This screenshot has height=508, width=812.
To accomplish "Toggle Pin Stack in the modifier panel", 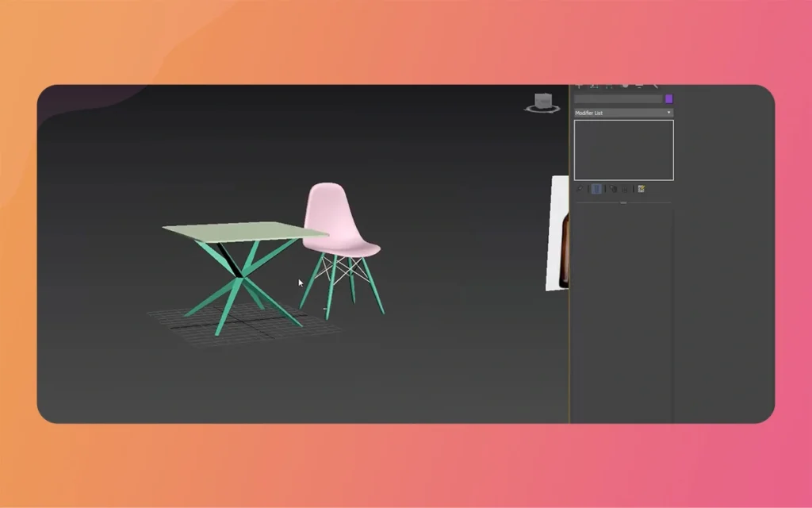I will tap(579, 189).
